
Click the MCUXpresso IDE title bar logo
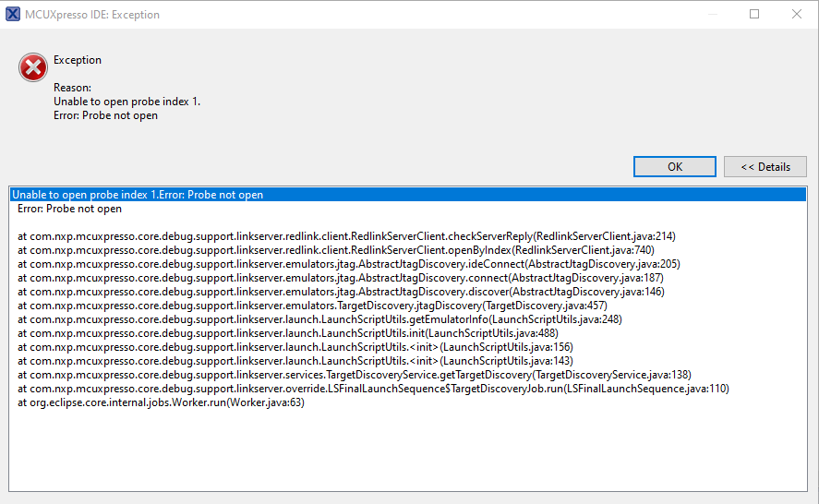tap(13, 14)
